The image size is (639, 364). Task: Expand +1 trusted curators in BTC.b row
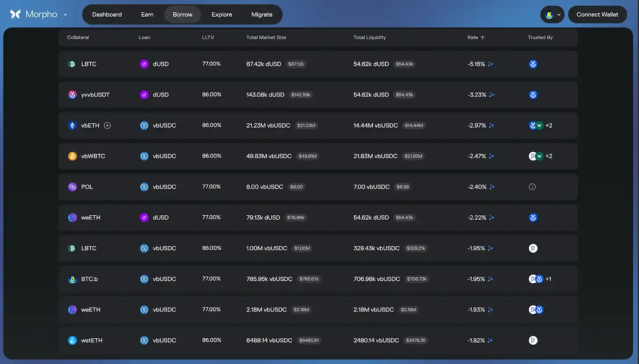click(548, 279)
